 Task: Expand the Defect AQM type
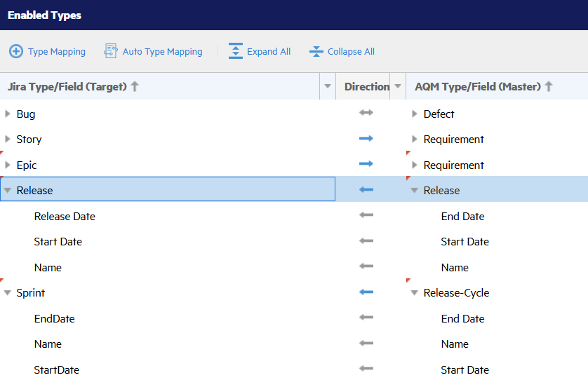point(415,114)
